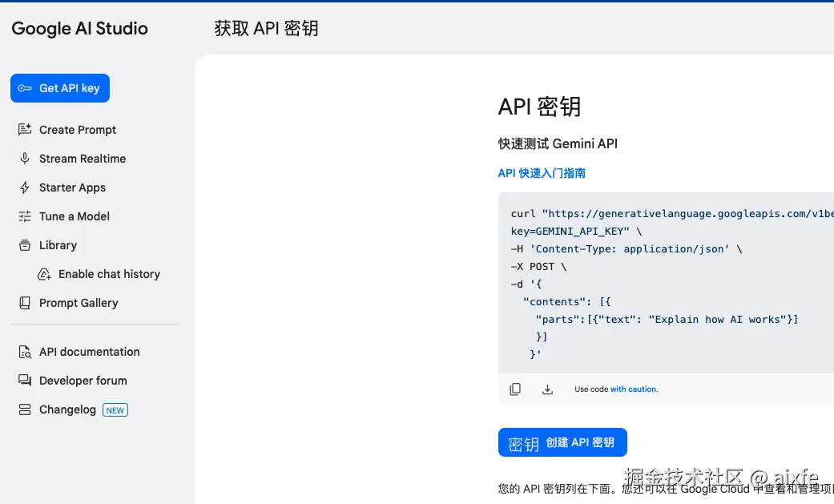Download the curl code snippet
This screenshot has width=834, height=504.
click(547, 389)
